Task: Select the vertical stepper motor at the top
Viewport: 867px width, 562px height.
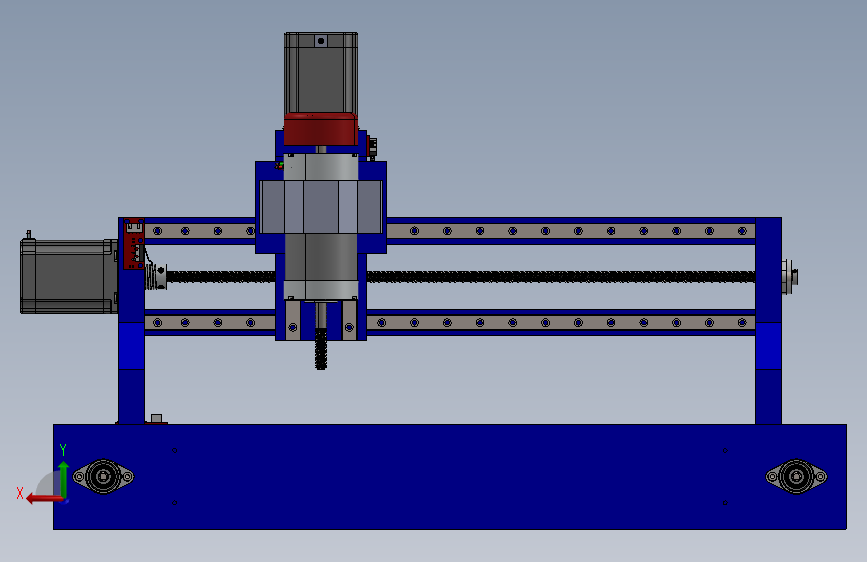Action: [x=321, y=73]
